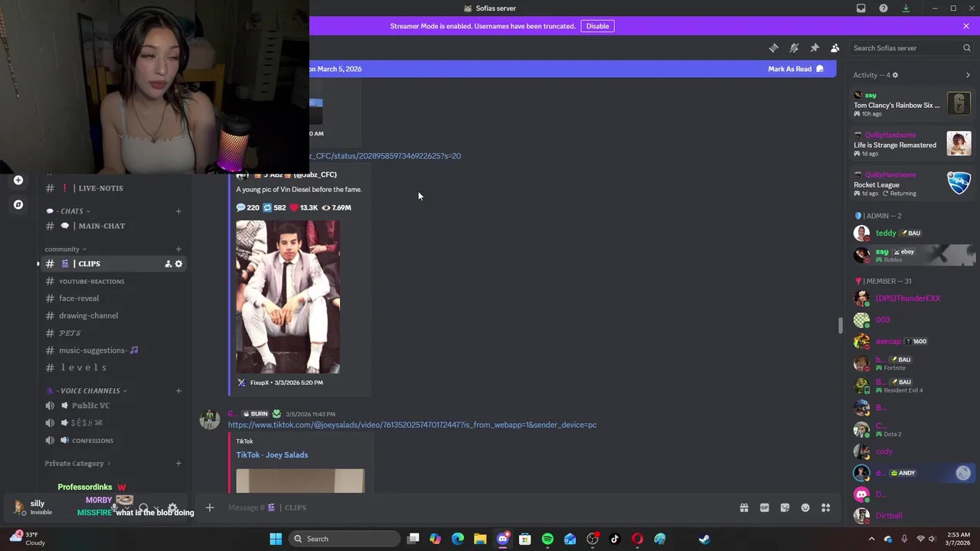980x551 pixels.
Task: Open Discord Inbox icon in title bar
Action: [x=861, y=8]
